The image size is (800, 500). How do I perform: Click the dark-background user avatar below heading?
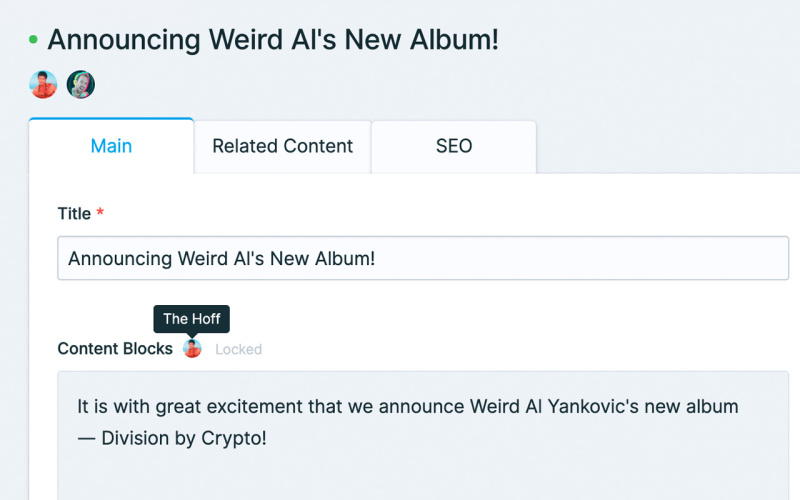tap(81, 84)
